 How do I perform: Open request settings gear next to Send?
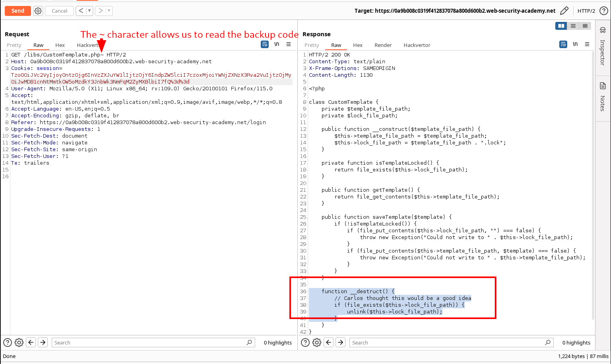(38, 11)
